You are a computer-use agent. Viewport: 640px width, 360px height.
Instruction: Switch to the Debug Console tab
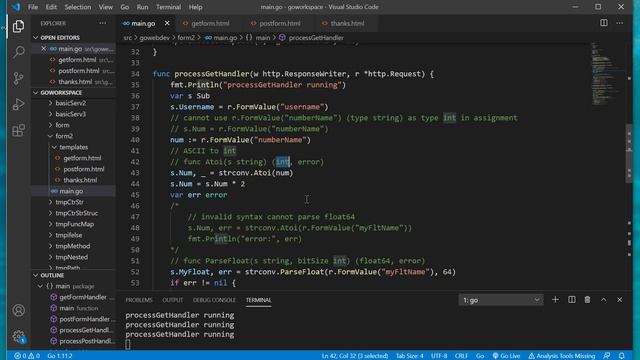click(214, 300)
